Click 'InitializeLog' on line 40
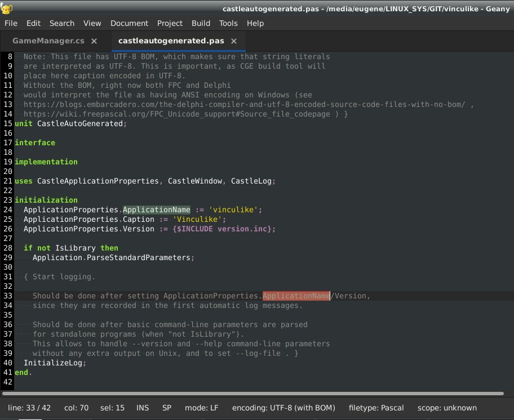The height and width of the screenshot is (420, 514). coord(53,363)
